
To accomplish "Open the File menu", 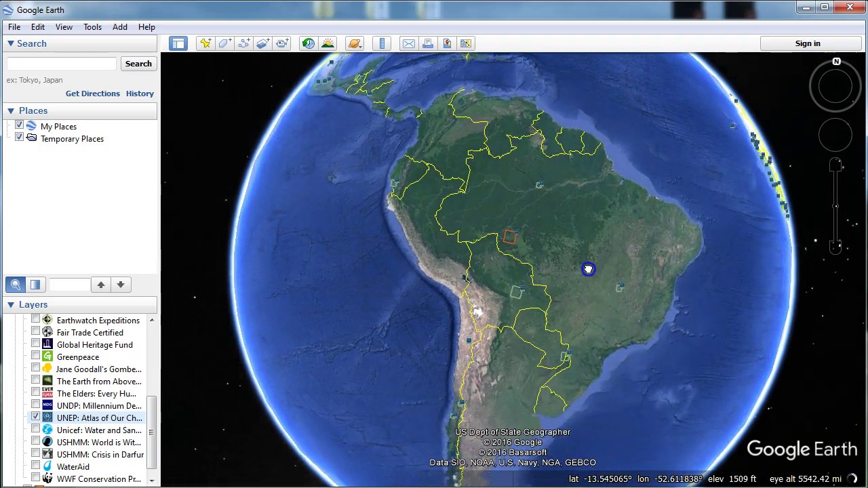I will click(14, 27).
